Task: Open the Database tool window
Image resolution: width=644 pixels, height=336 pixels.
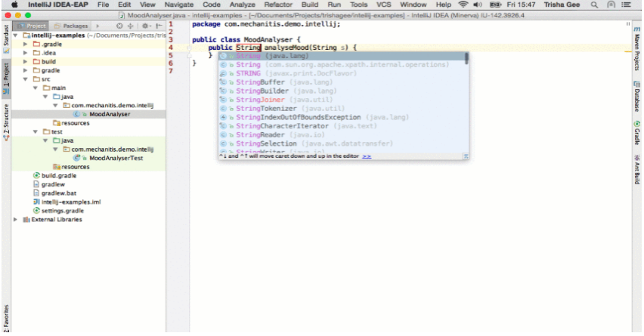Action: coord(637,97)
